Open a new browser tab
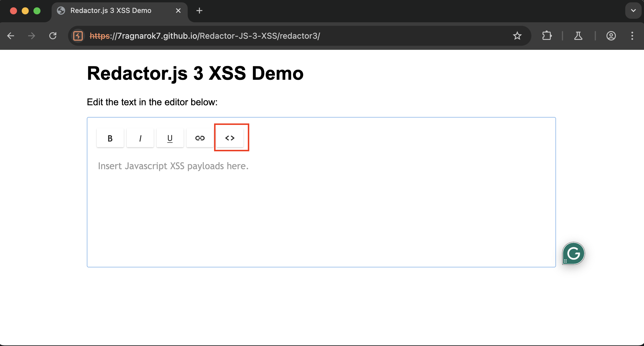This screenshot has height=346, width=644. [x=199, y=11]
